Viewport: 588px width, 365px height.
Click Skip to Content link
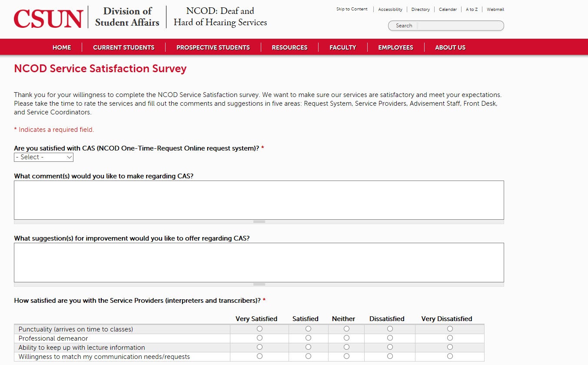coord(352,9)
